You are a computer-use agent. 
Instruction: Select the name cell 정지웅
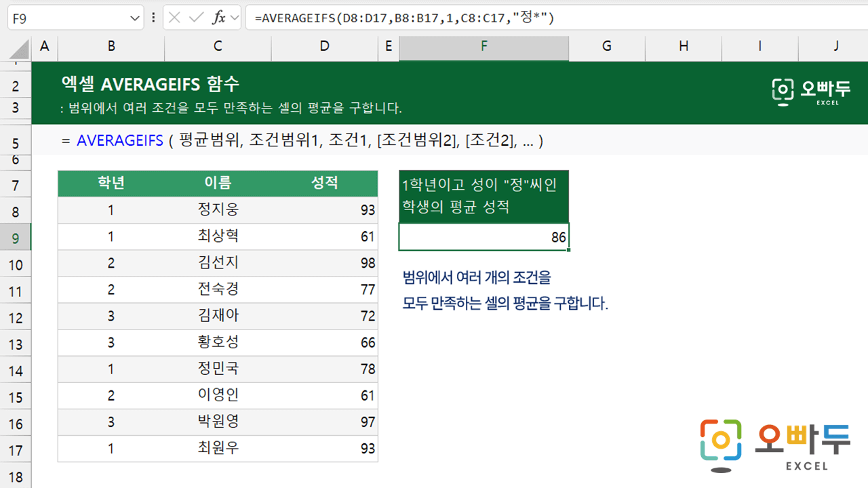pos(218,209)
